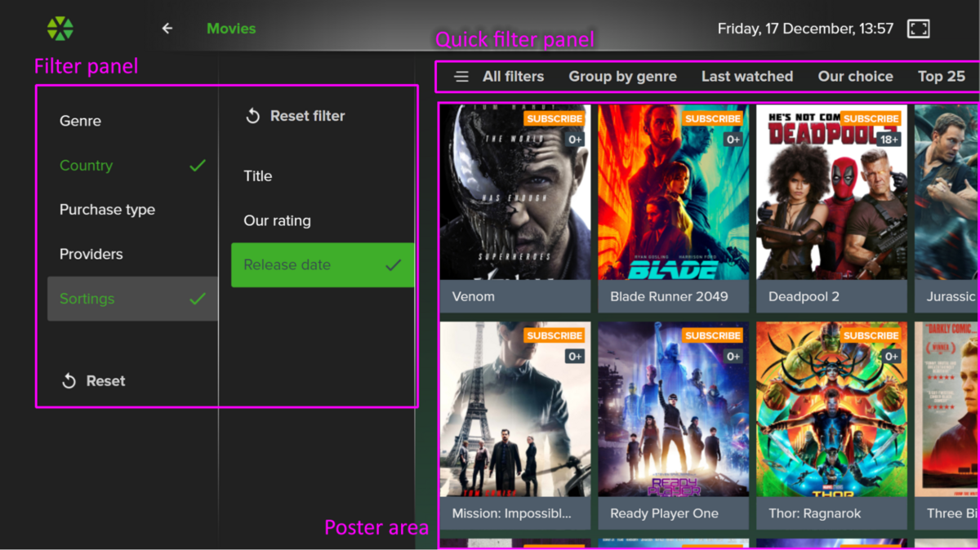Open the Three Bi… movie poster
This screenshot has width=980, height=550.
[947, 425]
